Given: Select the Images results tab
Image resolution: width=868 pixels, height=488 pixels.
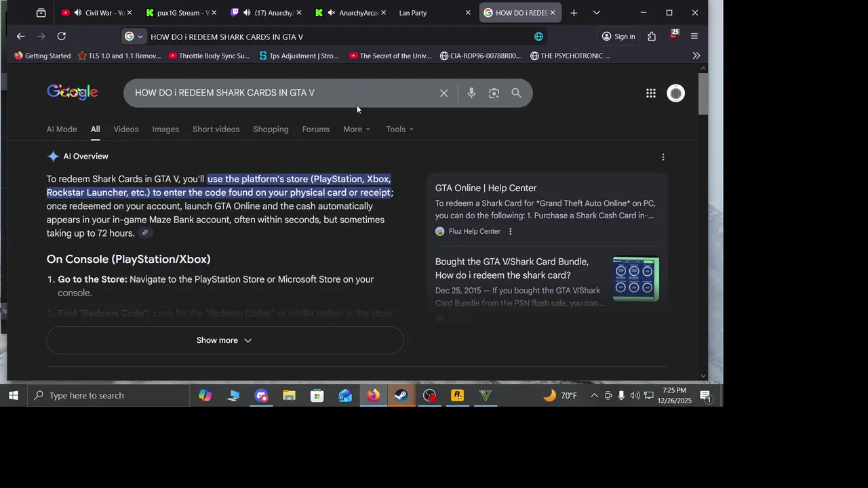Looking at the screenshot, I should coord(165,129).
